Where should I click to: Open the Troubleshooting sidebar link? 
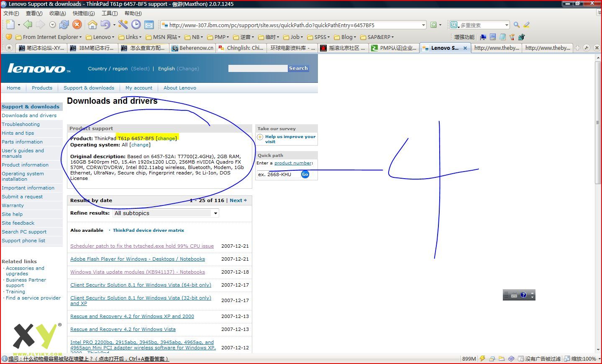coord(20,124)
